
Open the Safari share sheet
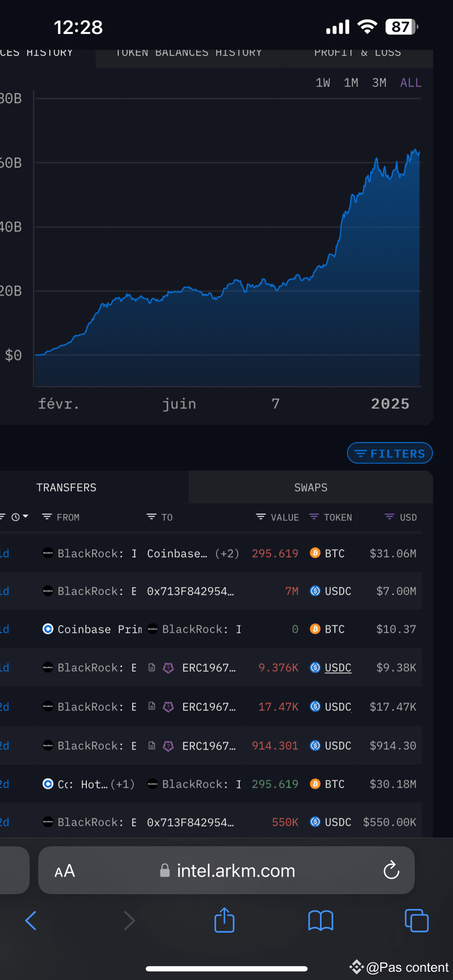point(224,919)
